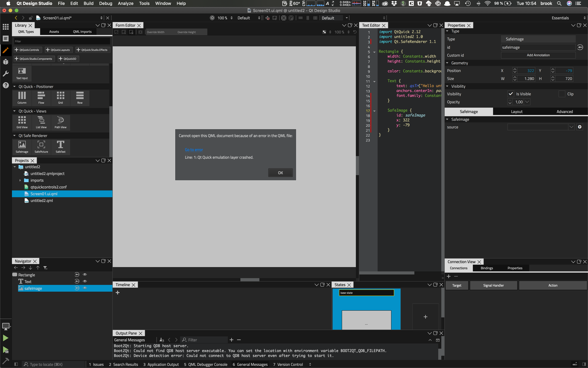This screenshot has width=588, height=368.
Task: Toggle visibility eye for Rectangle in Navigator
Action: pyautogui.click(x=85, y=274)
